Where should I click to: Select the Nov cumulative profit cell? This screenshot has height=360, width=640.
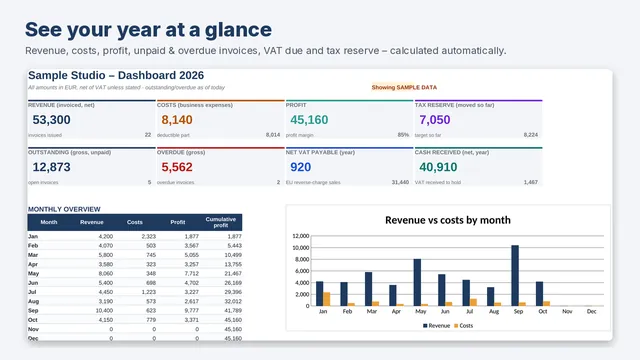tap(233, 329)
